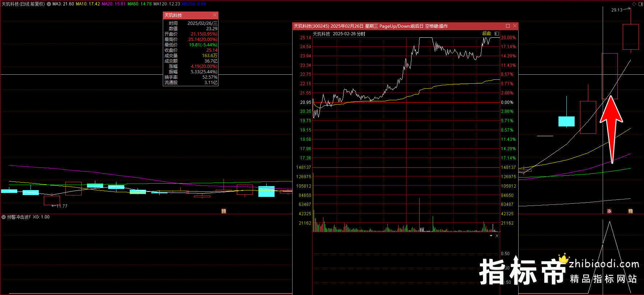Click the 流通股 3.11亿 value
This screenshot has height=295, width=644.
tap(211, 83)
